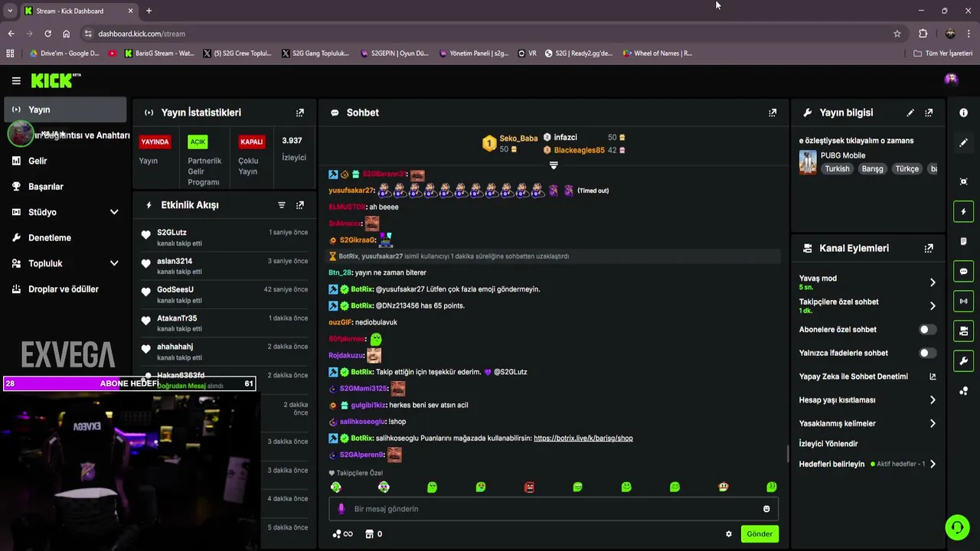Bookmark this page with star icon
Image resolution: width=980 pixels, height=551 pixels.
pyautogui.click(x=897, y=34)
